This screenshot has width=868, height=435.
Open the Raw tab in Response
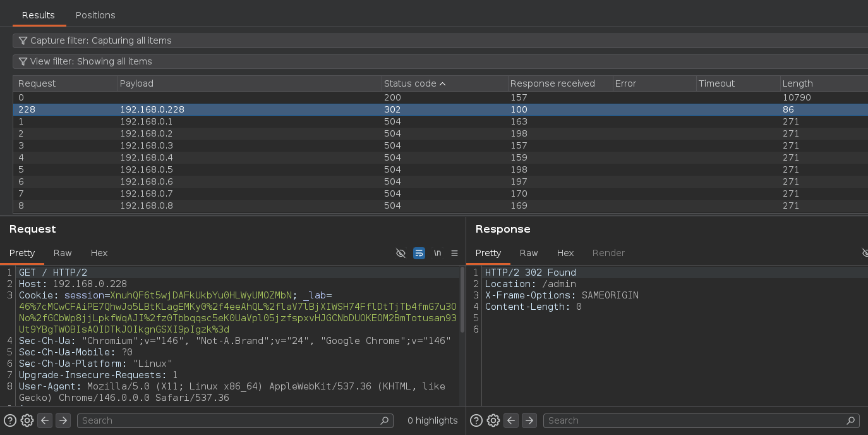coord(529,253)
